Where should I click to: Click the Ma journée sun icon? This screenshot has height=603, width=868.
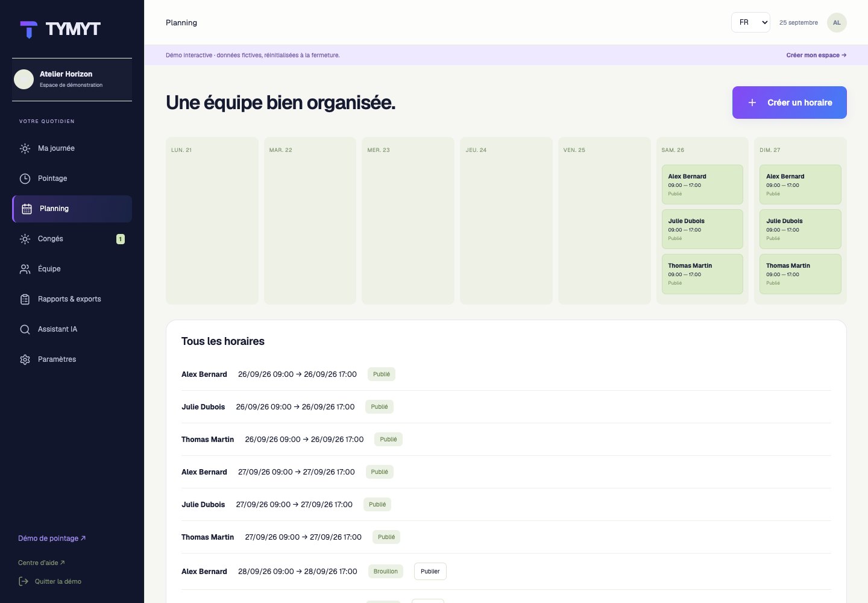coord(25,148)
